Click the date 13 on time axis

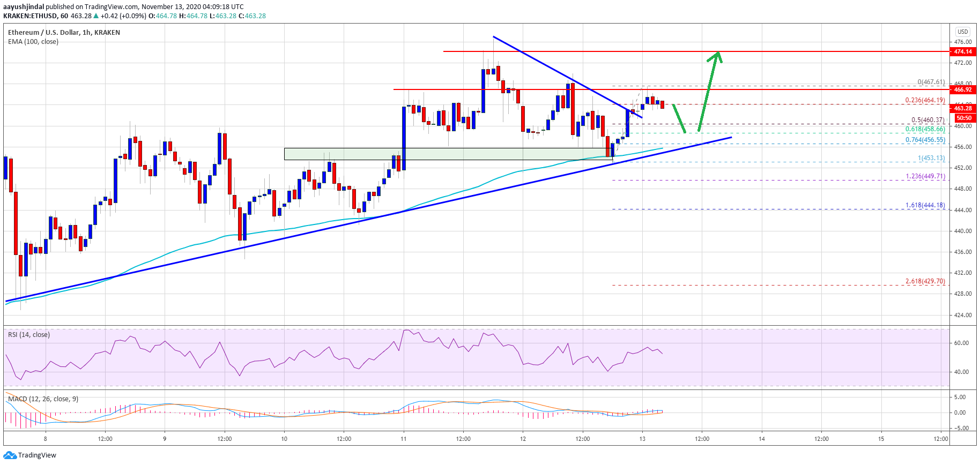[x=642, y=439]
